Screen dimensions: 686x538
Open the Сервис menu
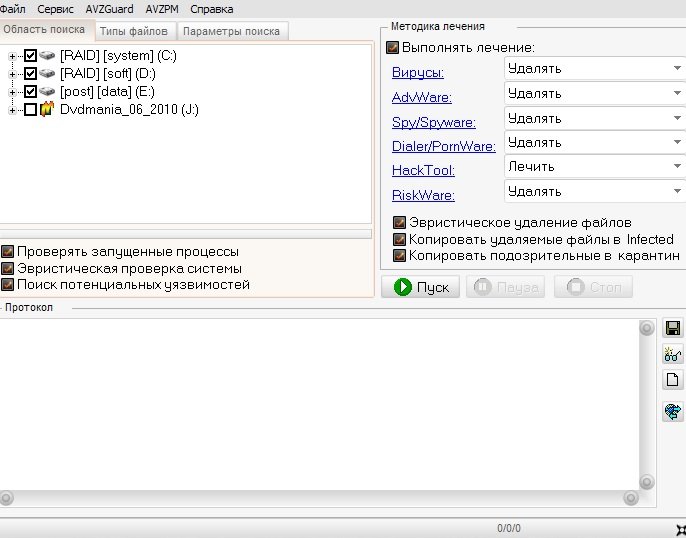click(x=55, y=9)
